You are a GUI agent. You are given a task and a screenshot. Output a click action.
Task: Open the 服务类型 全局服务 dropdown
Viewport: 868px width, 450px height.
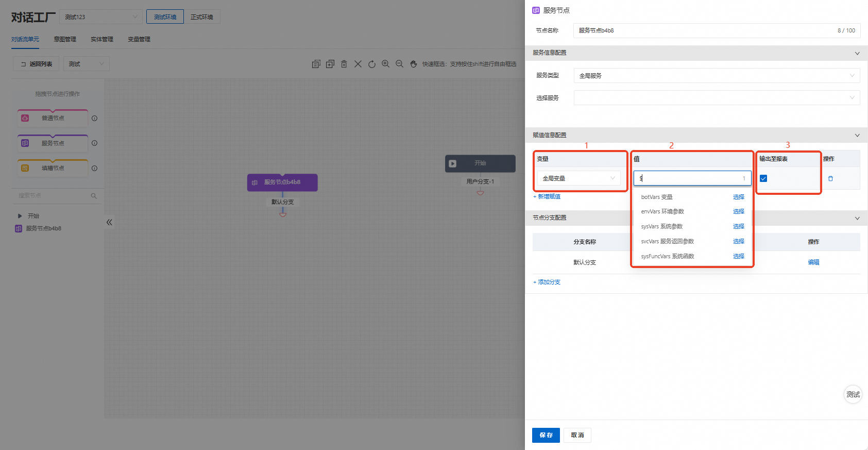click(717, 75)
